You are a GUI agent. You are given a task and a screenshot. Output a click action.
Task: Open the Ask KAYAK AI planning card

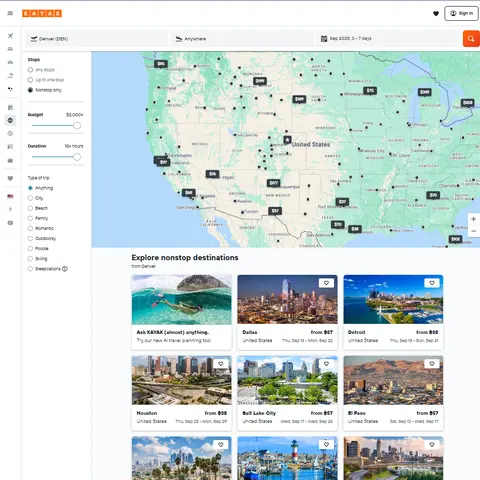(182, 312)
